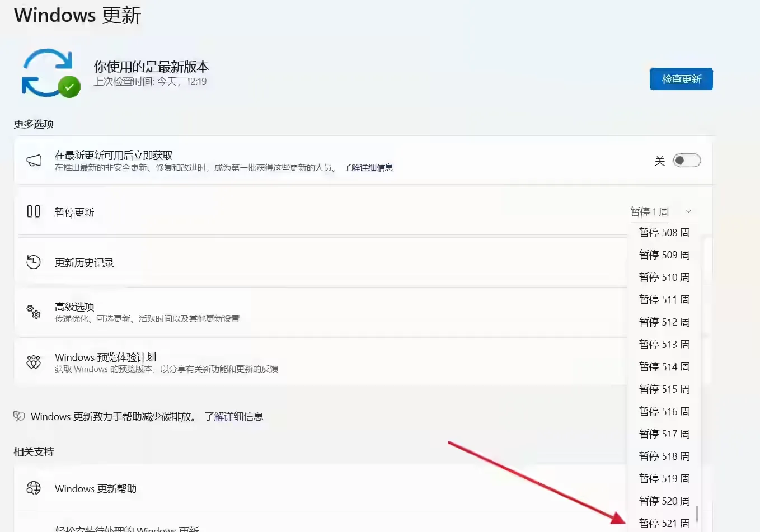Open the 暂停更新 duration dropdown
The height and width of the screenshot is (532, 760).
pyautogui.click(x=661, y=211)
